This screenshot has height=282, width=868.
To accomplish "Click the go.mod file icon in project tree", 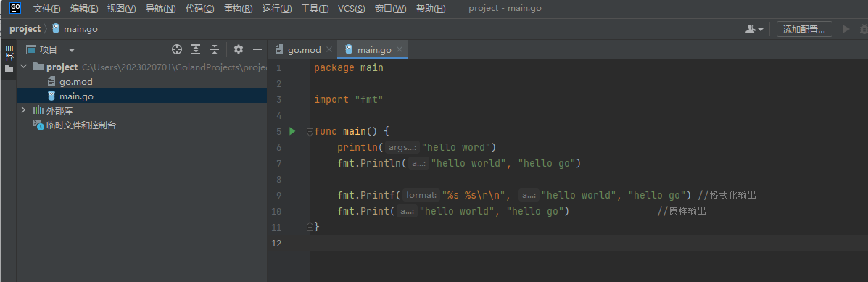I will click(52, 82).
